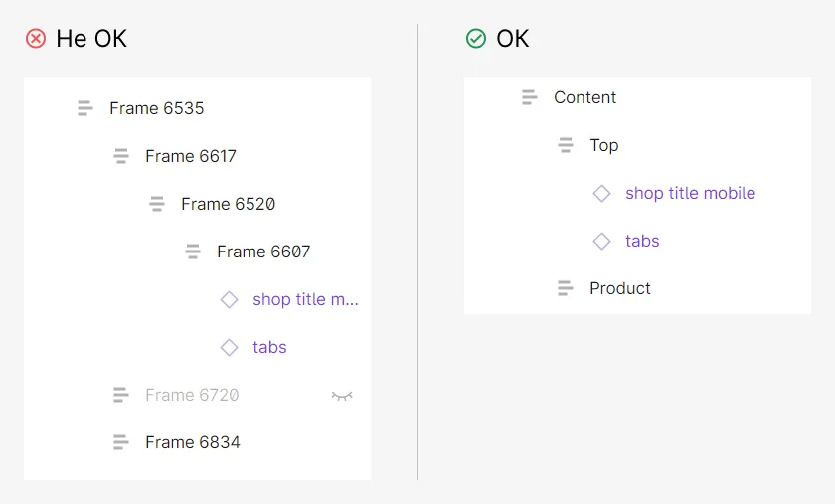Select the Frame 6607 layer
This screenshot has width=835, height=504.
263,252
